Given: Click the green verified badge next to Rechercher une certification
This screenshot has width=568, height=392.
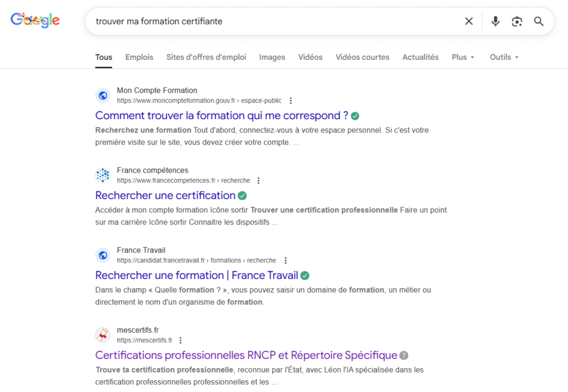Looking at the screenshot, I should click(x=242, y=195).
